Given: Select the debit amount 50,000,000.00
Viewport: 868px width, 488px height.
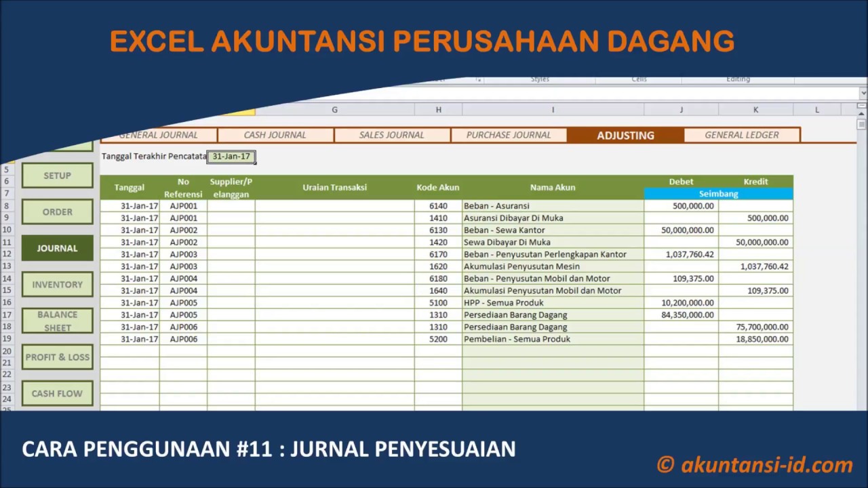Looking at the screenshot, I should [681, 230].
